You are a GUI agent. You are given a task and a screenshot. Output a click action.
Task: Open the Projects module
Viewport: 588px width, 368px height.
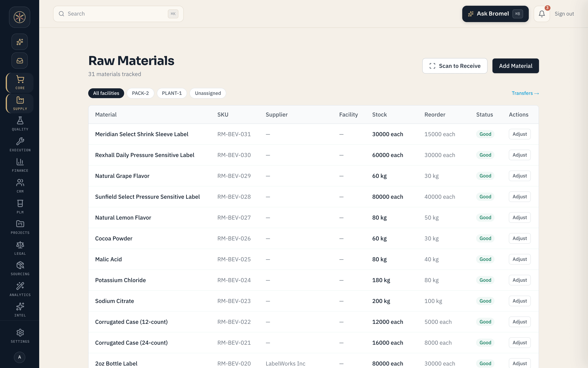[20, 227]
